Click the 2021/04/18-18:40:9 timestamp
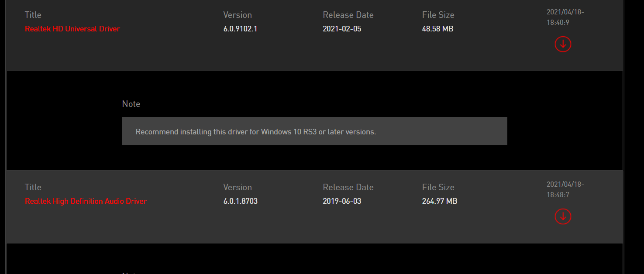 click(x=565, y=17)
